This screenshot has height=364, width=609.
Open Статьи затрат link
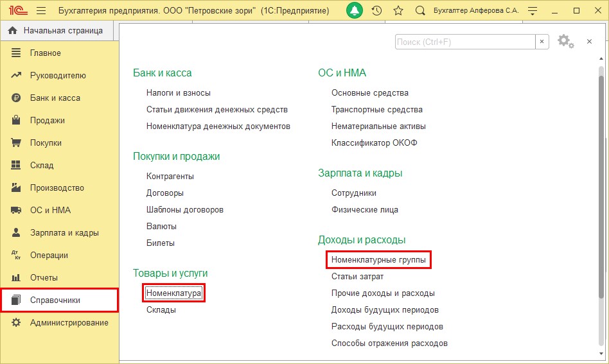click(357, 277)
